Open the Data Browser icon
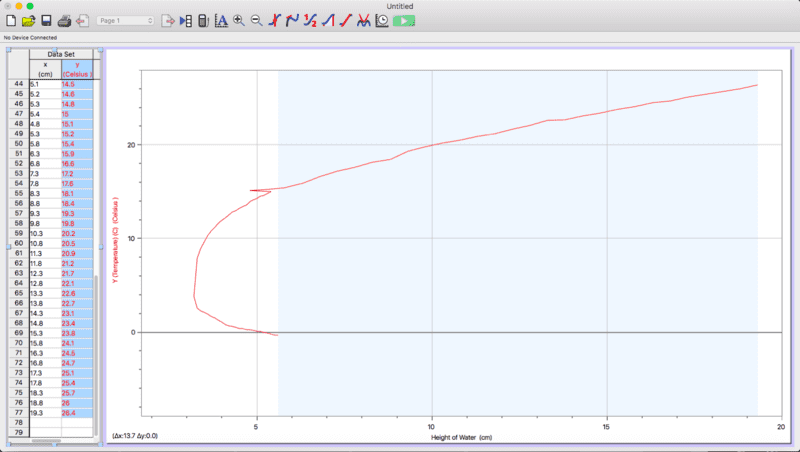 click(185, 20)
